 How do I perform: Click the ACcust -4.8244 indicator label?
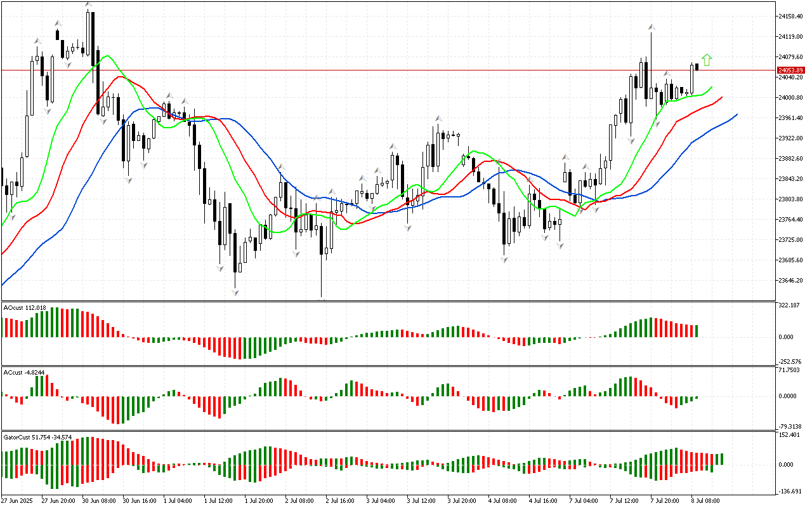pyautogui.click(x=25, y=372)
